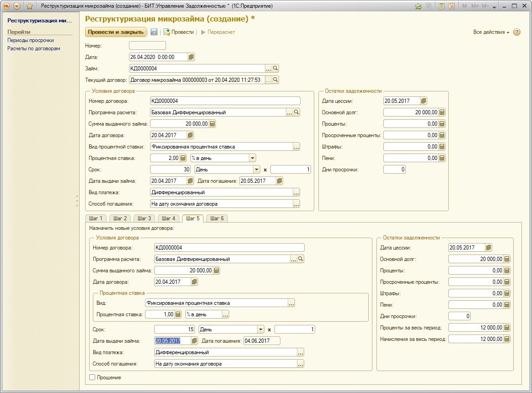The width and height of the screenshot is (532, 393).
Task: Go to Периоды просрочки link
Action: click(x=30, y=40)
